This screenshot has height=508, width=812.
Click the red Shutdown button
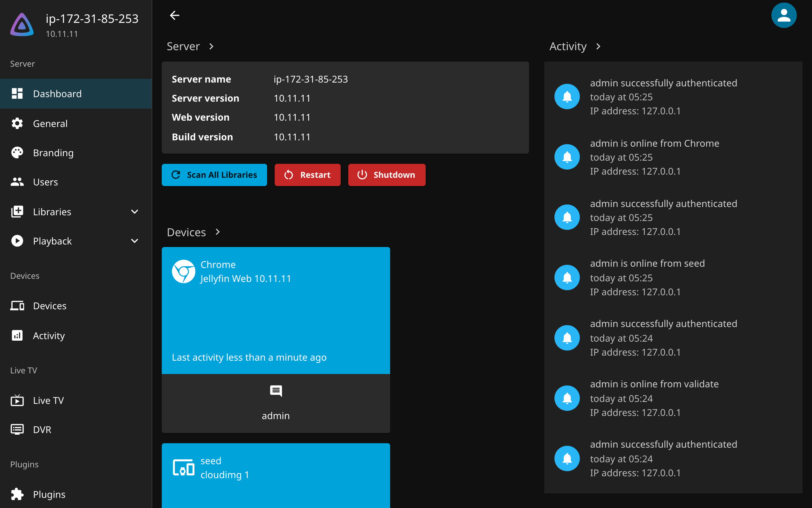click(x=387, y=175)
